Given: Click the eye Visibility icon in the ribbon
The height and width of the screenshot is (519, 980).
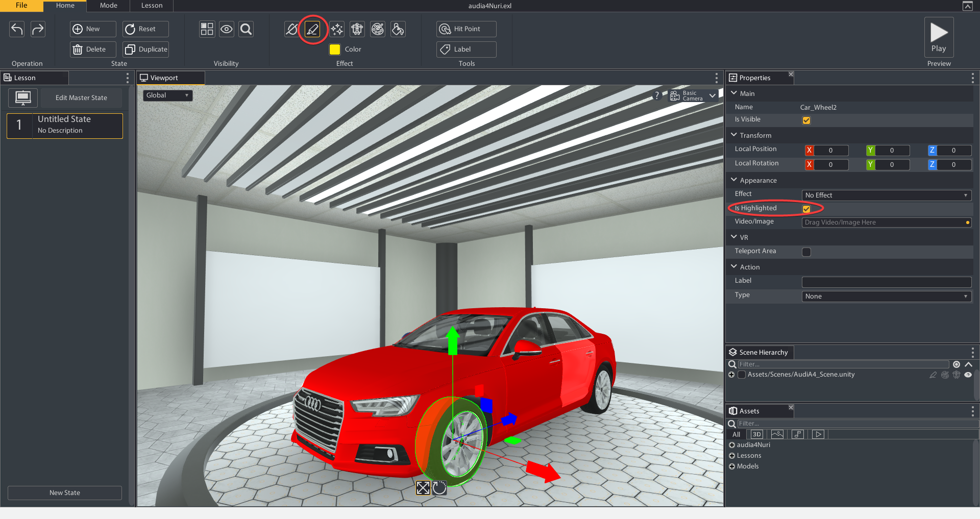Looking at the screenshot, I should click(227, 29).
